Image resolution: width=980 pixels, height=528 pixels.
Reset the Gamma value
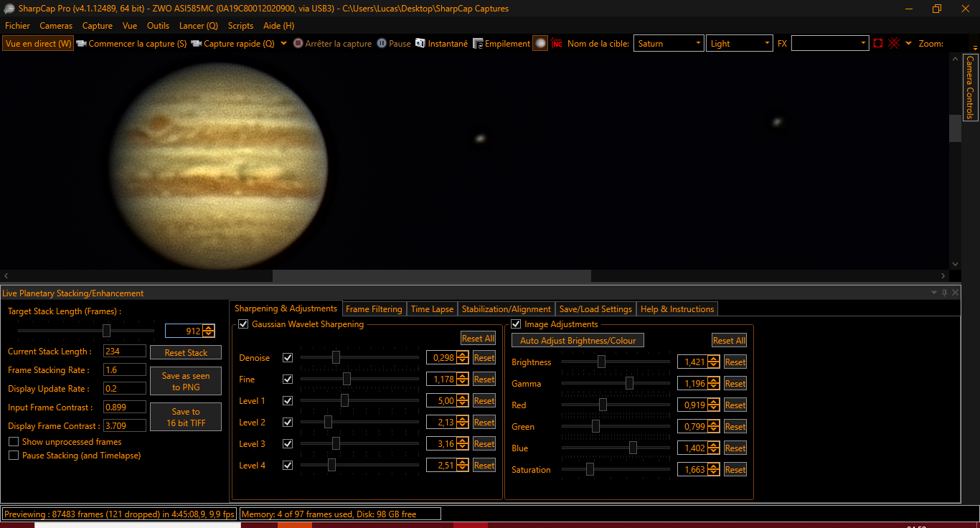pyautogui.click(x=735, y=384)
